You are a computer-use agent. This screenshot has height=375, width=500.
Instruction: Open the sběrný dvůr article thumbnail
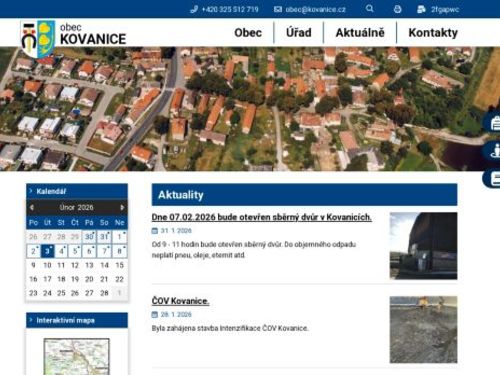pyautogui.click(x=423, y=246)
